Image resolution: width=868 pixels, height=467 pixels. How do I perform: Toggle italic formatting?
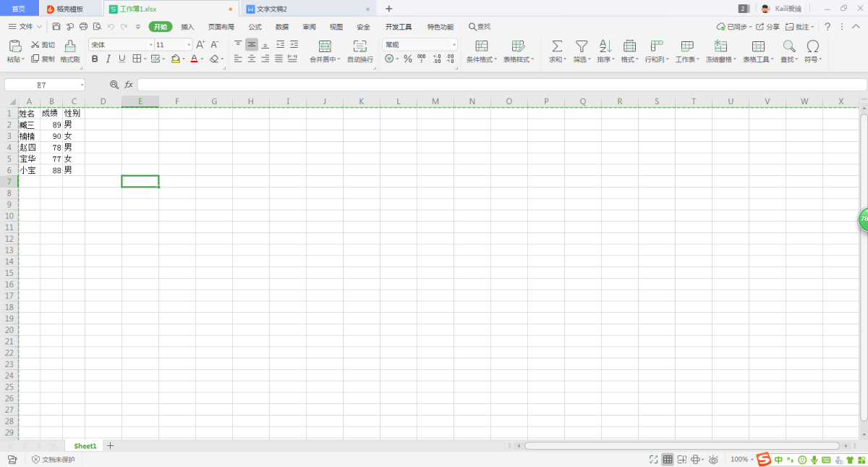[x=109, y=59]
